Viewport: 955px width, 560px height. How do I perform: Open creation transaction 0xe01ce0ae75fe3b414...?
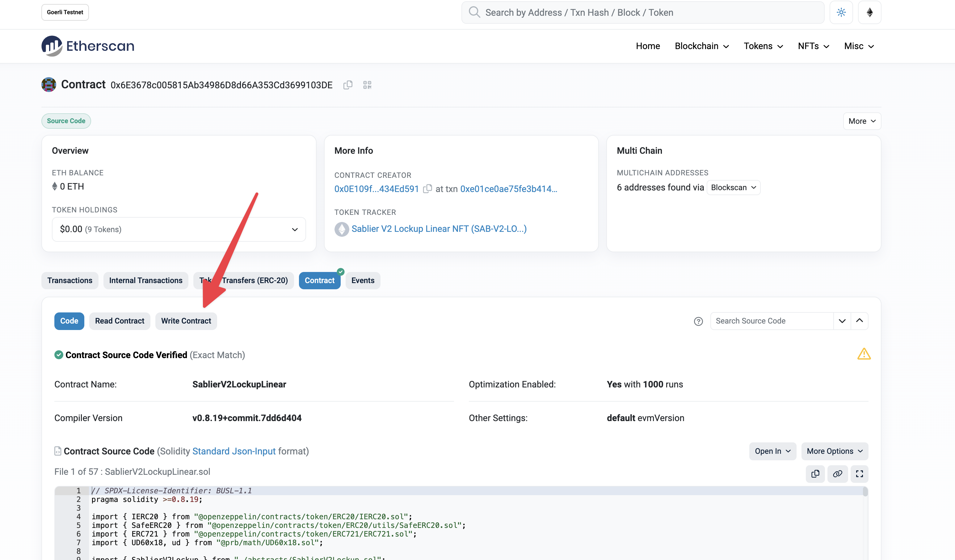[x=509, y=189]
